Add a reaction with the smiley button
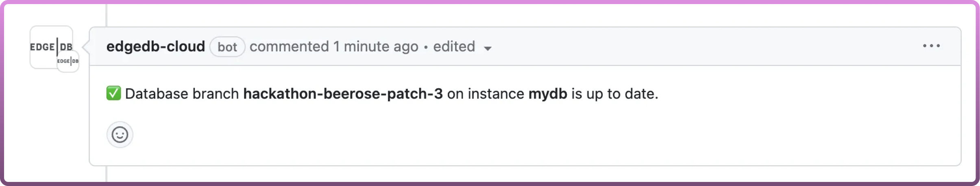Screen dimensions: 980x186 [120, 135]
